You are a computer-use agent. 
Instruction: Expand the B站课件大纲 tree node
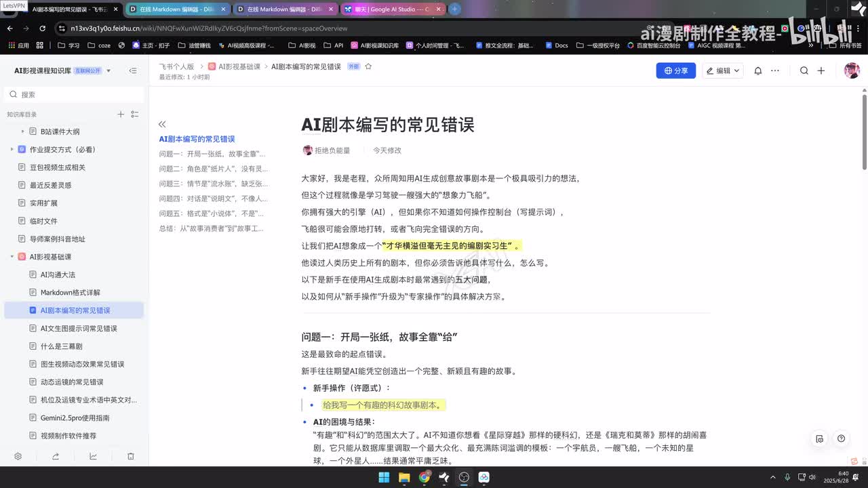[x=22, y=131]
